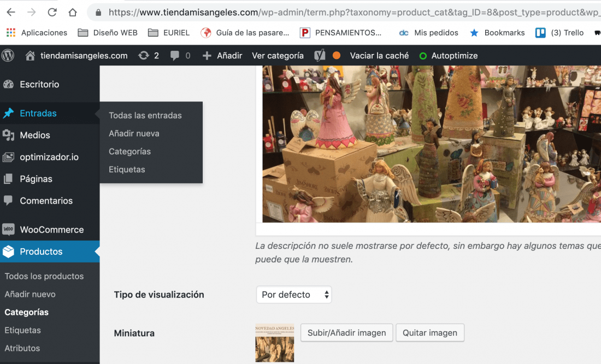Open Categorías under Productos
The image size is (601, 364).
pos(26,312)
